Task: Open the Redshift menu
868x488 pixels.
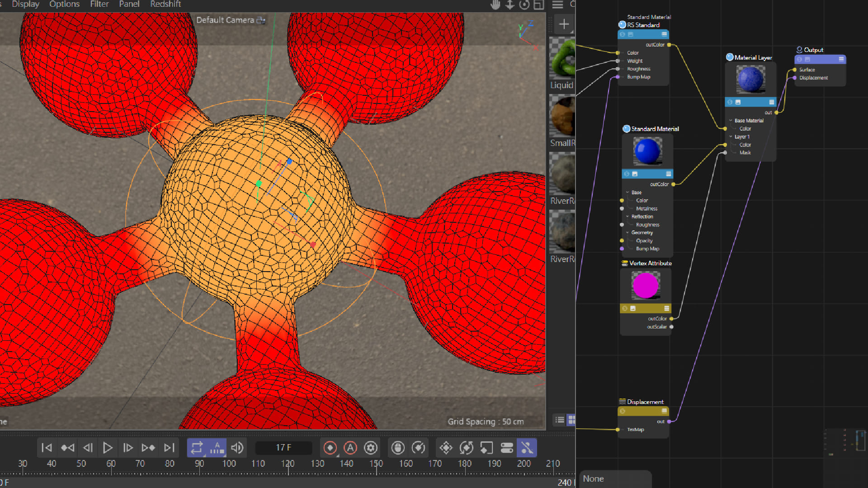Action: click(165, 4)
